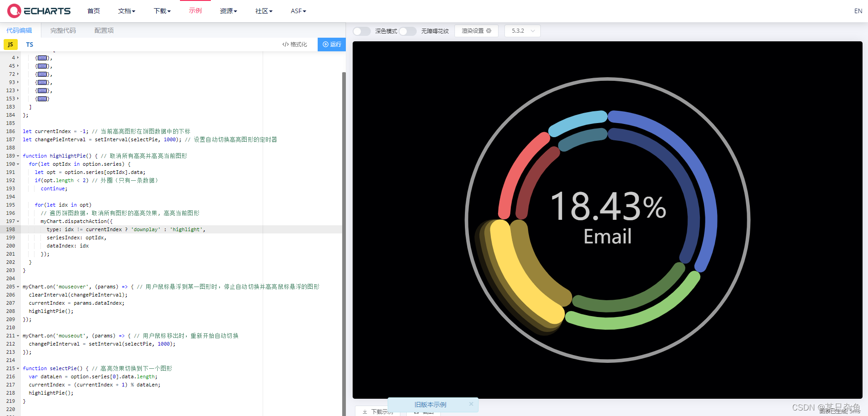Switch to the 配置项 tab
This screenshot has width=868, height=416.
coord(104,30)
